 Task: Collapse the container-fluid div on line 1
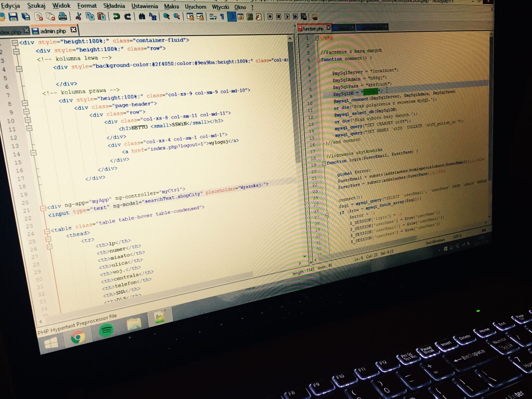[15, 43]
